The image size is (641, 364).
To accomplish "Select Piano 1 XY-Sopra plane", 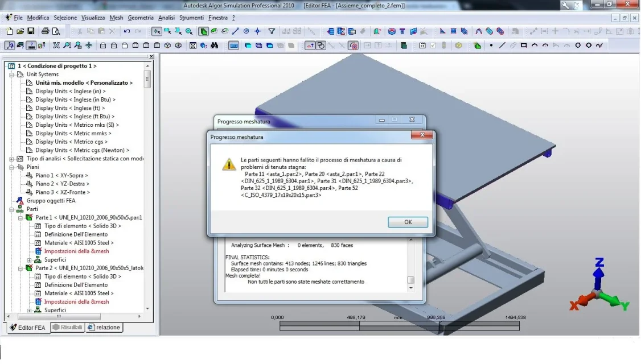I will tap(61, 175).
